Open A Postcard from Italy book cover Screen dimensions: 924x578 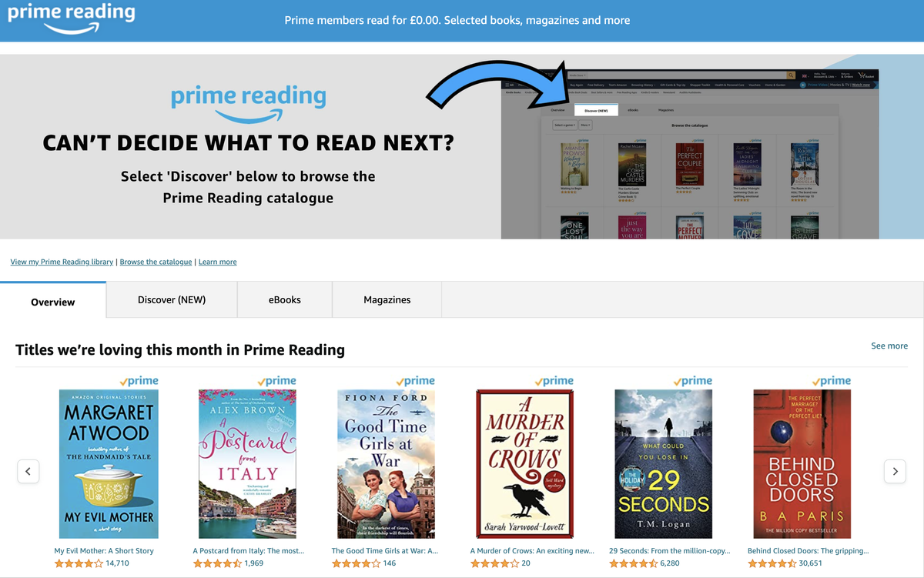[x=247, y=463]
